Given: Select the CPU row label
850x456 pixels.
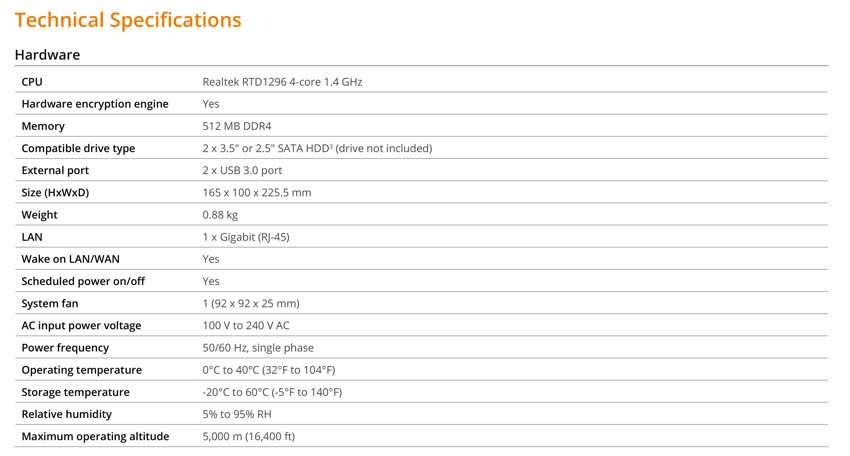Looking at the screenshot, I should coord(32,82).
